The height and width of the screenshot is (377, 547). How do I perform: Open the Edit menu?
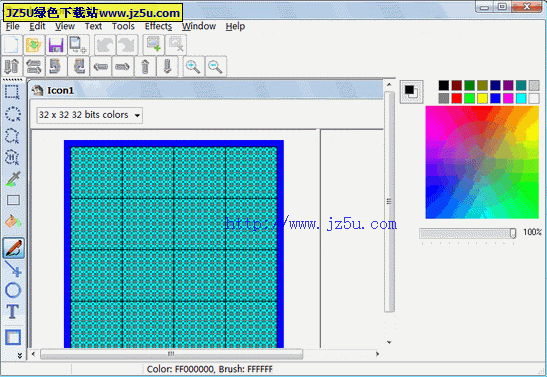coord(37,26)
